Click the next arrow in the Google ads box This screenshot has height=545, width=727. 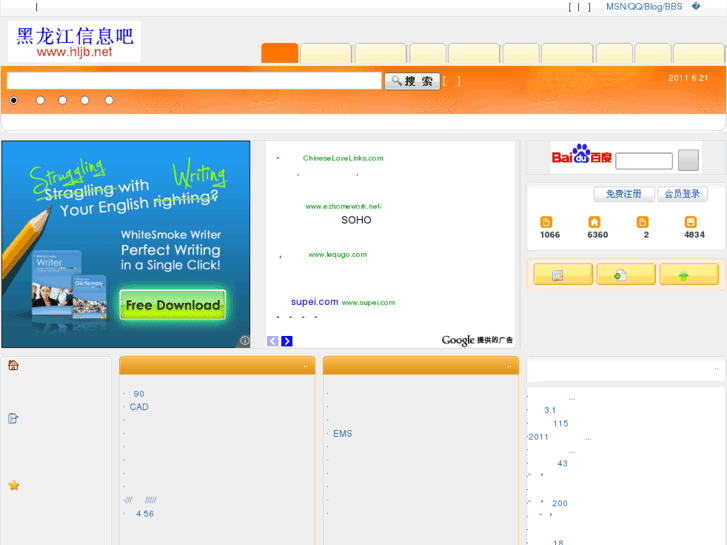(287, 341)
